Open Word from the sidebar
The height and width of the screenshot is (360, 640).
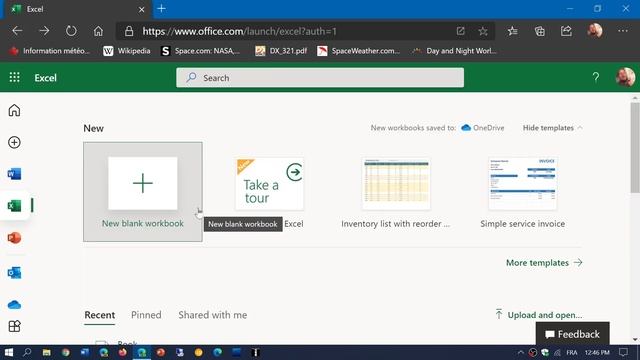pos(14,174)
